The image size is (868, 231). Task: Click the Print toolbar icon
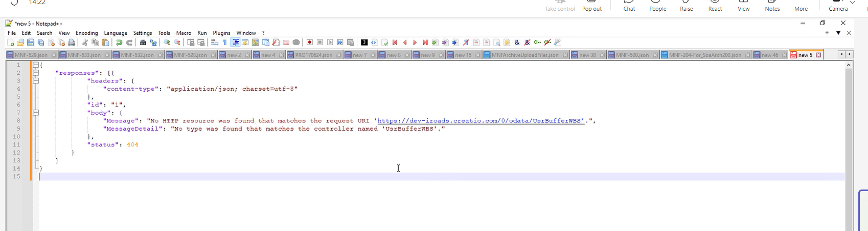pos(72,43)
